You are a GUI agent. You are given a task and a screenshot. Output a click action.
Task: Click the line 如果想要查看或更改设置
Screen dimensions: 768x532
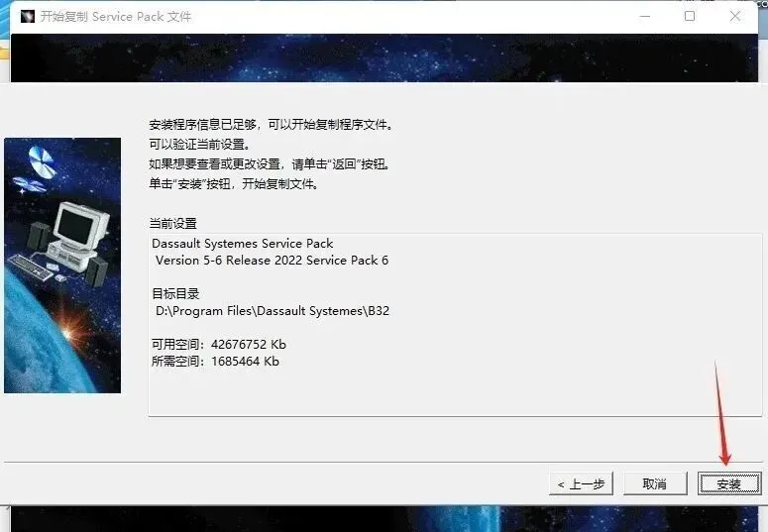tap(270, 163)
